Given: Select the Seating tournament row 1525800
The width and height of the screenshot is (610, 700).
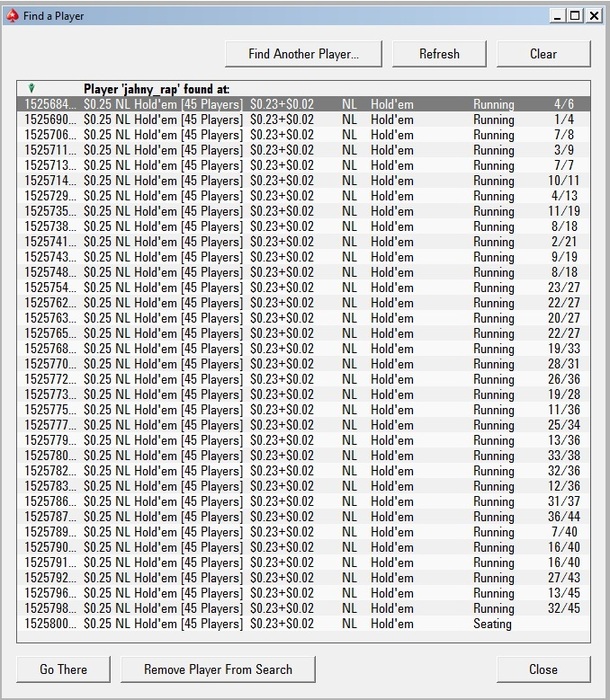Looking at the screenshot, I should point(304,623).
